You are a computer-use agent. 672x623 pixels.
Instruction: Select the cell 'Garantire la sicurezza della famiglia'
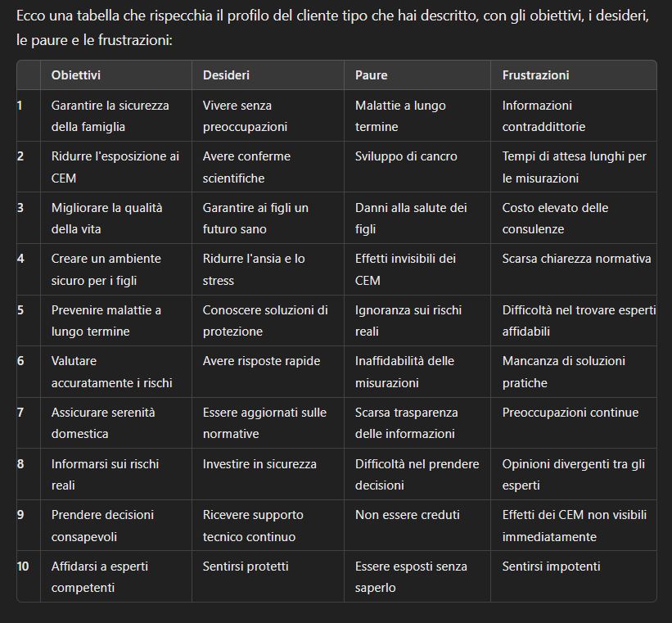coord(110,115)
